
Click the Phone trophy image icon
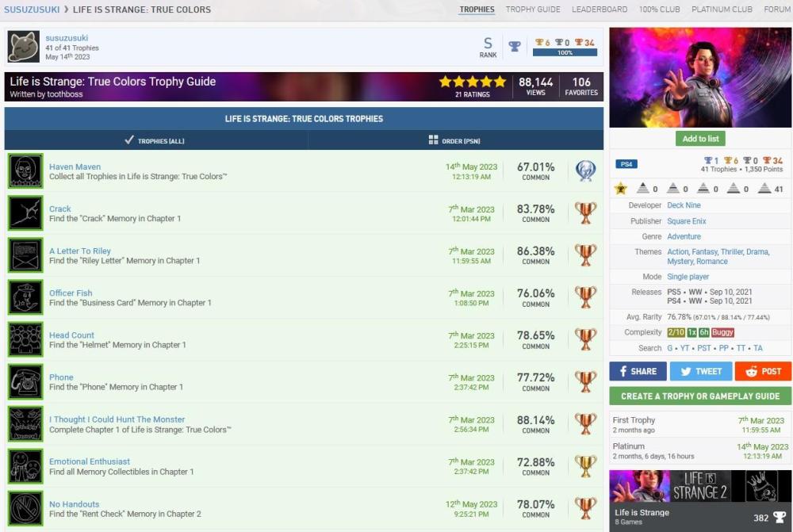[x=25, y=381]
